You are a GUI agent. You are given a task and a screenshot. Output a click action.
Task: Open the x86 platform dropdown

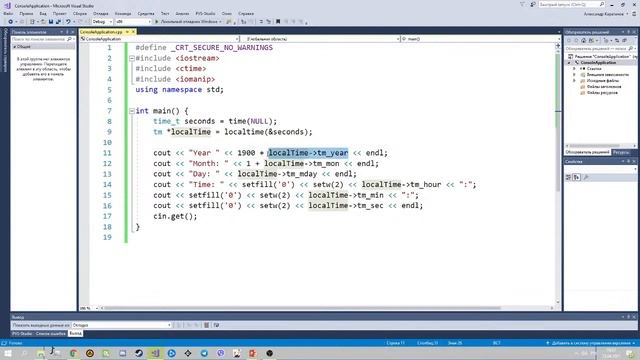click(133, 22)
